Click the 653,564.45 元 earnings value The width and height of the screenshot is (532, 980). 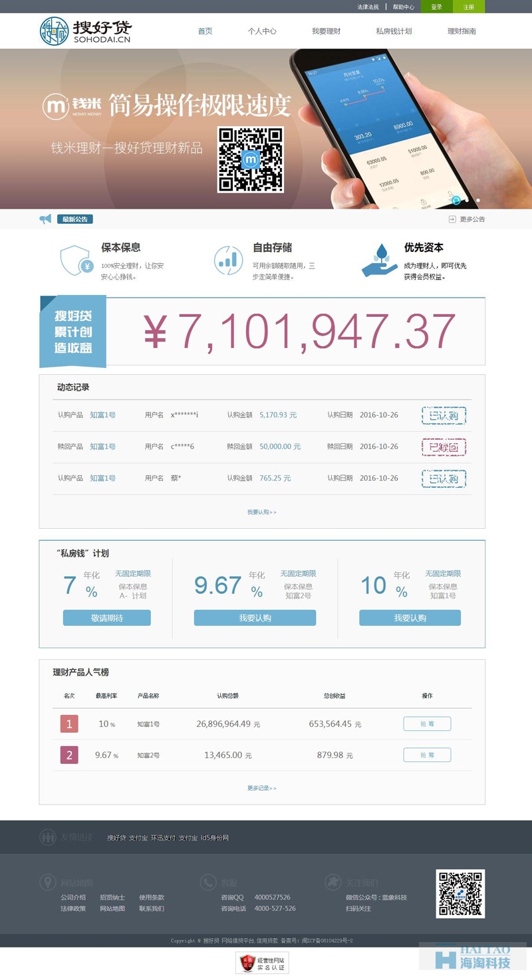[x=335, y=724]
